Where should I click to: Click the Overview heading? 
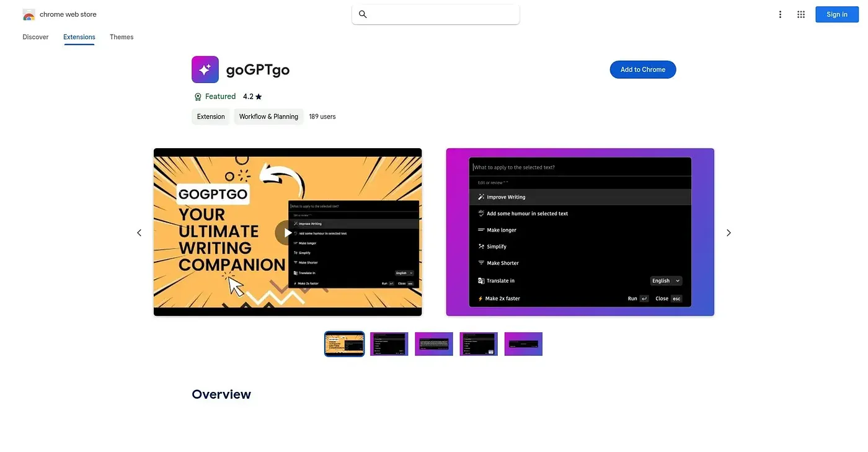pyautogui.click(x=221, y=394)
